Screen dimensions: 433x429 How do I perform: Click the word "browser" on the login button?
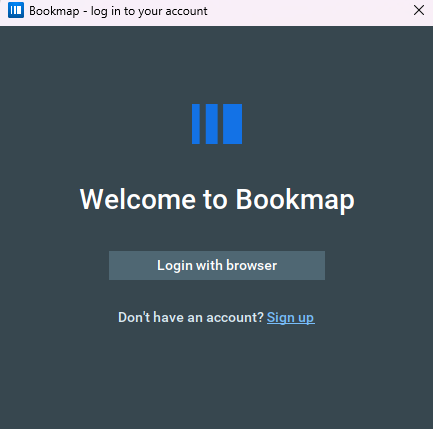[x=252, y=265]
